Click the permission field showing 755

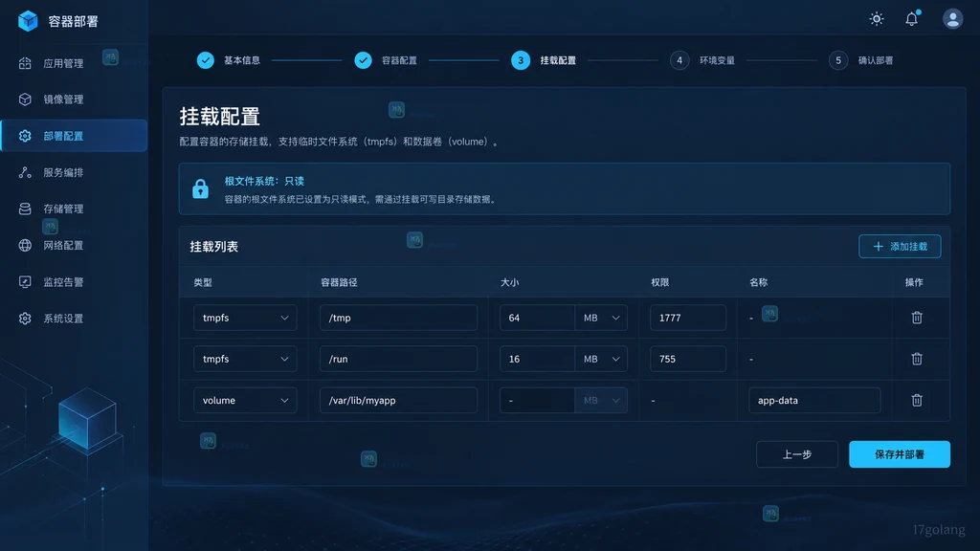pyautogui.click(x=687, y=359)
